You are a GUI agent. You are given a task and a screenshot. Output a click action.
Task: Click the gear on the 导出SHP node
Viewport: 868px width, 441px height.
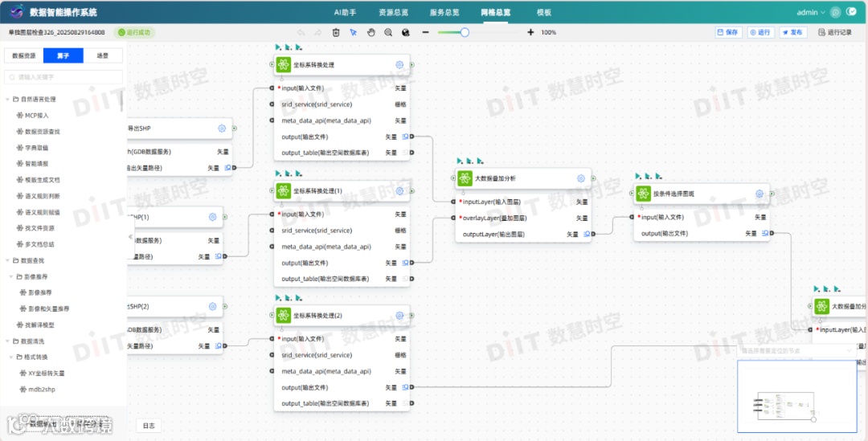tap(222, 129)
